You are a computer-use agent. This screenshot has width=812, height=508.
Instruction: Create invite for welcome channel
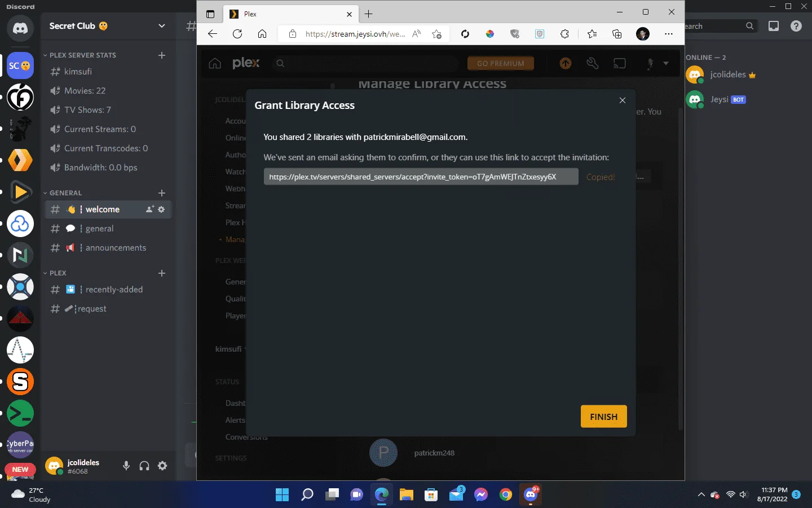[149, 209]
